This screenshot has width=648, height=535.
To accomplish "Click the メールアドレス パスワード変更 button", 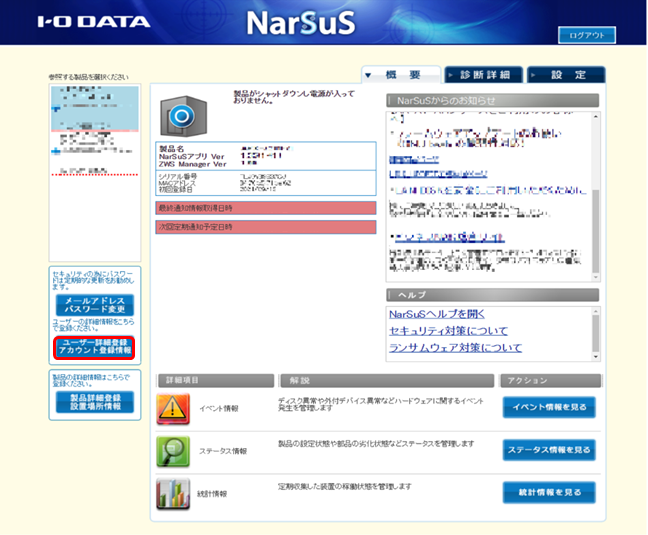I will pos(95,305).
